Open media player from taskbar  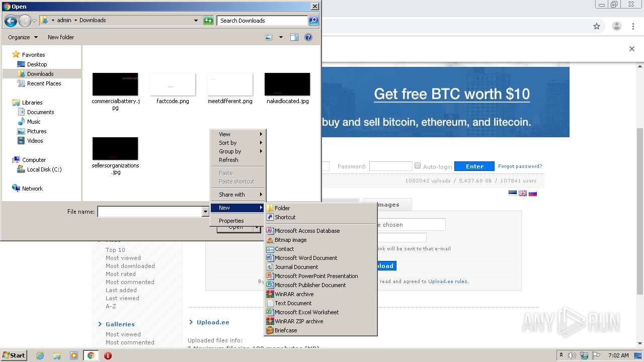74,355
